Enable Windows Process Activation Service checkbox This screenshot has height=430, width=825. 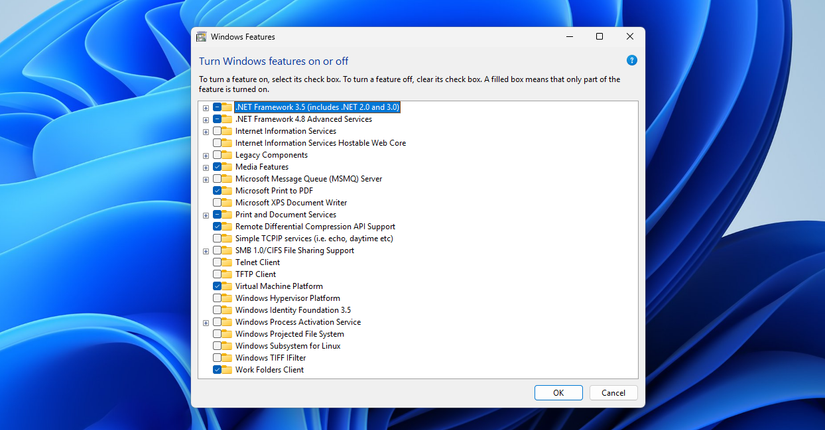coord(217,322)
